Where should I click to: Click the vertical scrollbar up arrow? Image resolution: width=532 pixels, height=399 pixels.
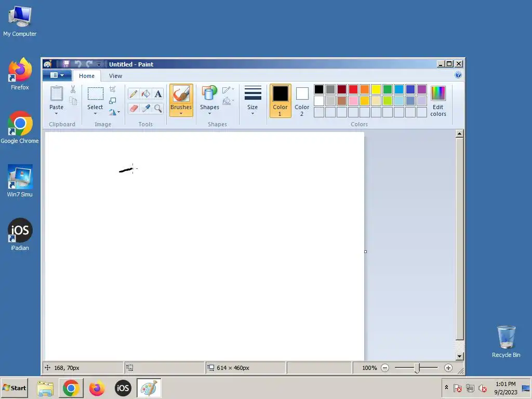[x=459, y=134]
